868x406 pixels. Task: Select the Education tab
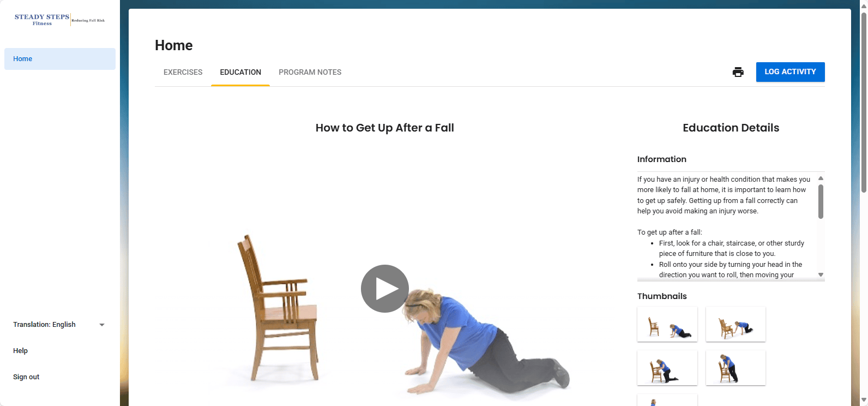tap(240, 72)
